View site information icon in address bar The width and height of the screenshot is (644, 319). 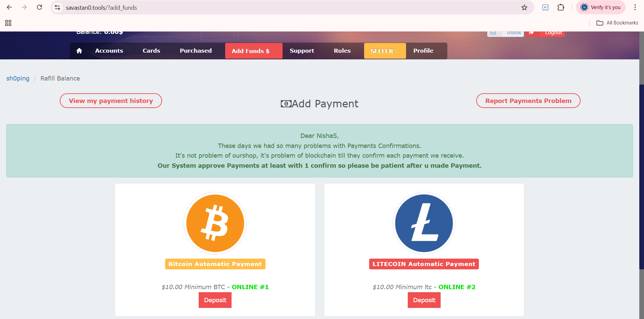[57, 7]
